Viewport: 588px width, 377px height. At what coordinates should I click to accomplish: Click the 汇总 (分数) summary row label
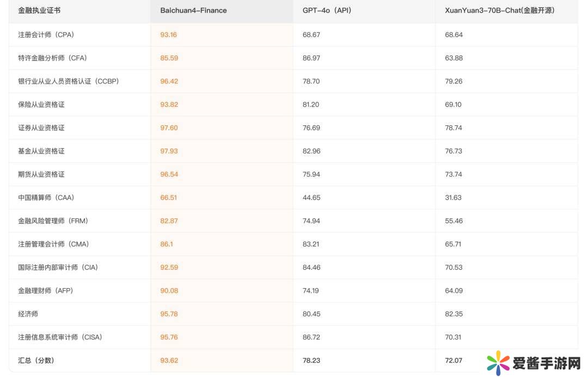36,360
